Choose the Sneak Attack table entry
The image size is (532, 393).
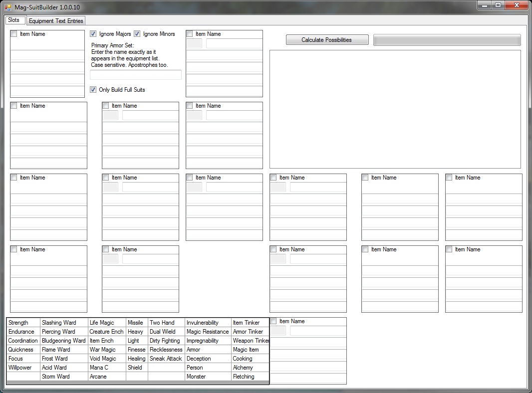point(166,359)
